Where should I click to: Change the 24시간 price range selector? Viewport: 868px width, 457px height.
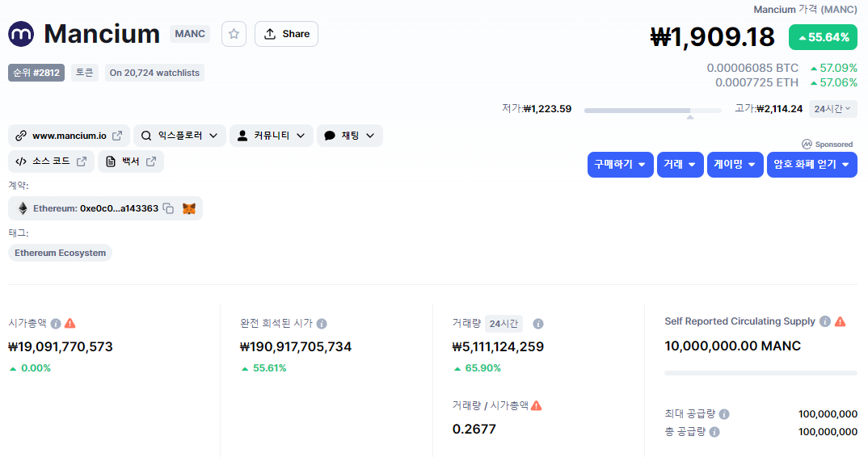pos(832,109)
